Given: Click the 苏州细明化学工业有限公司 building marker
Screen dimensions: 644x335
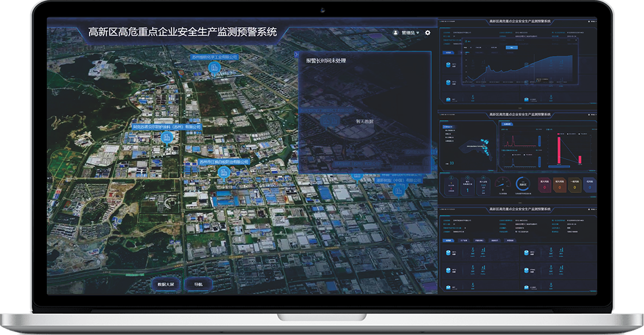Looking at the screenshot, I should point(214,67).
